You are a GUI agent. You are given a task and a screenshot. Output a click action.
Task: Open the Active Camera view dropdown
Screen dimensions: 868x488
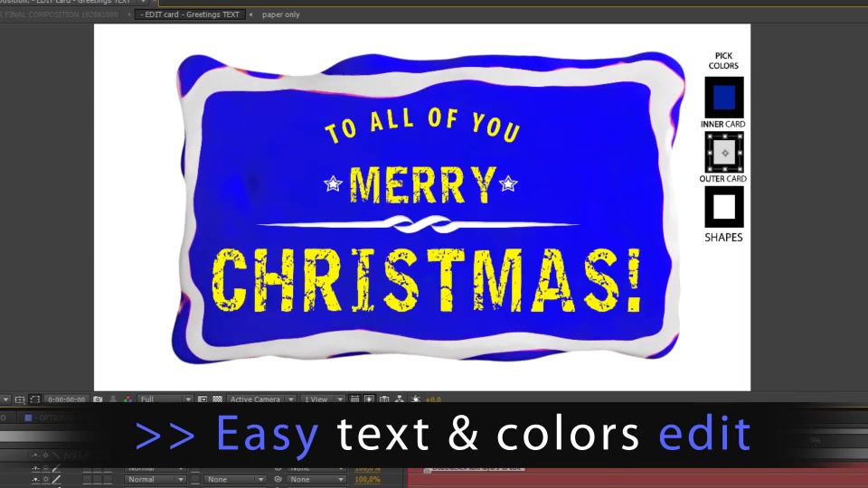(x=261, y=399)
